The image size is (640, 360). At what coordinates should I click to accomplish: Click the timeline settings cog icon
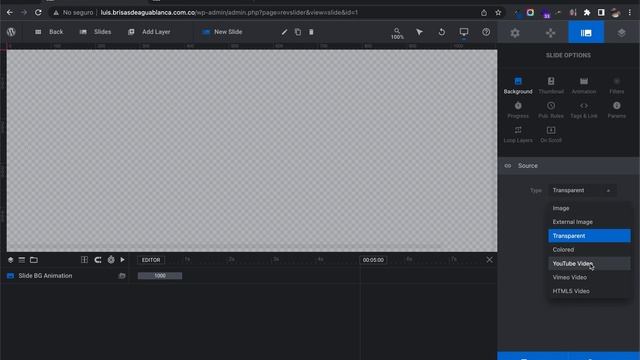(x=111, y=260)
